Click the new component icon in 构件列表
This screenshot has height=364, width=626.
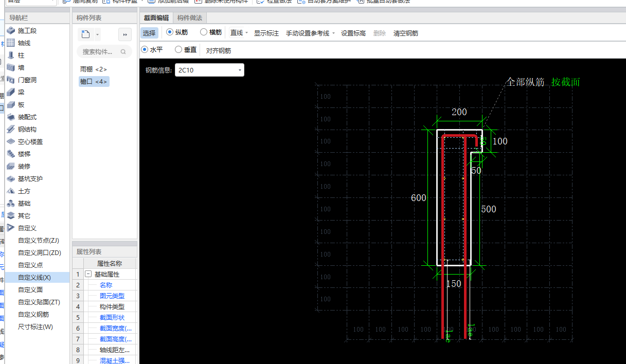coord(86,34)
